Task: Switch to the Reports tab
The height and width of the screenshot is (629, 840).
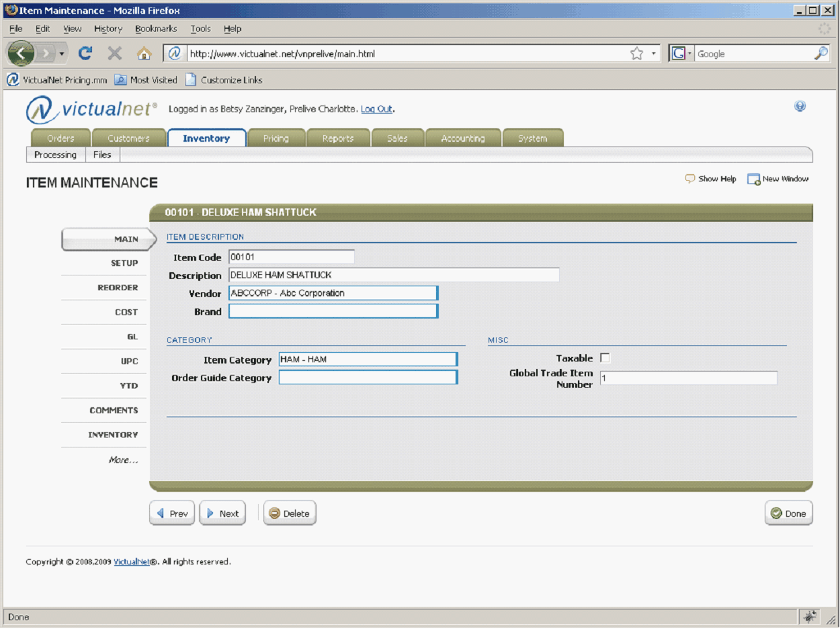Action: tap(338, 138)
